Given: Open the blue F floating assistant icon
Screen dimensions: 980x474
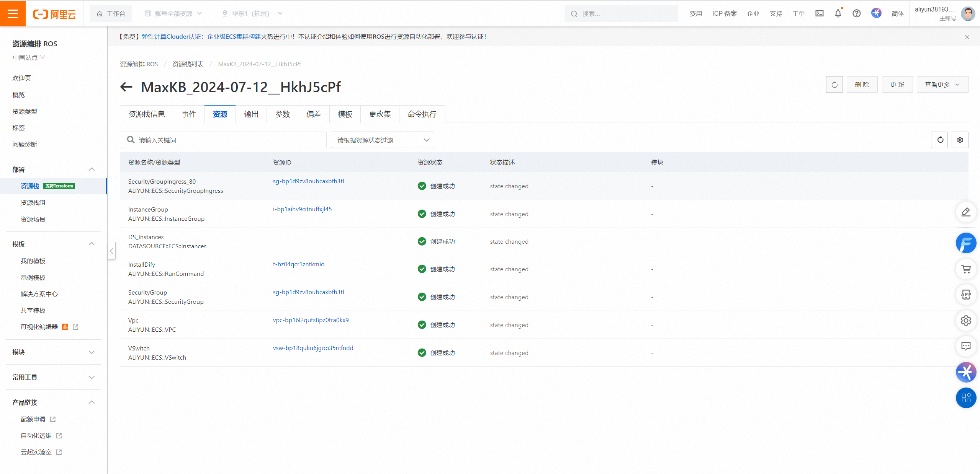Looking at the screenshot, I should point(966,243).
